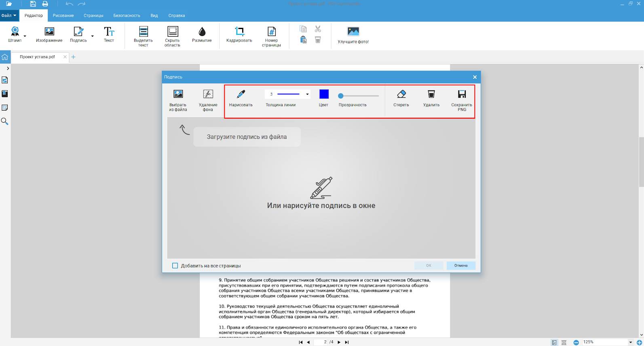Expand Штамп dropdown arrow

tap(25, 36)
